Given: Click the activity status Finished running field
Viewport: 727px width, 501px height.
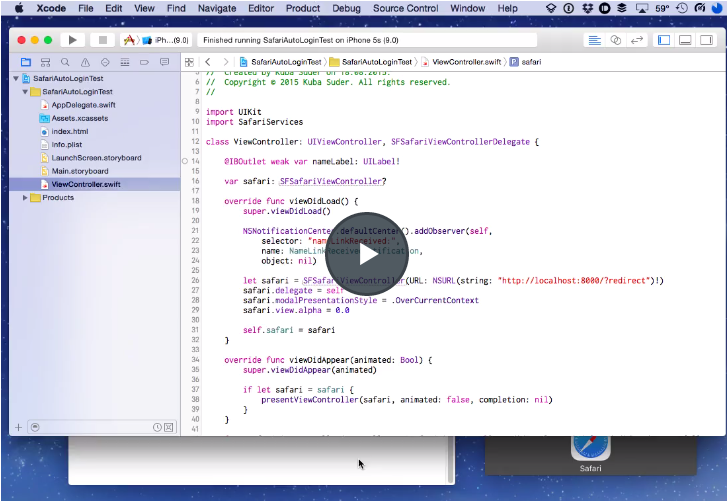Looking at the screenshot, I should (x=368, y=40).
